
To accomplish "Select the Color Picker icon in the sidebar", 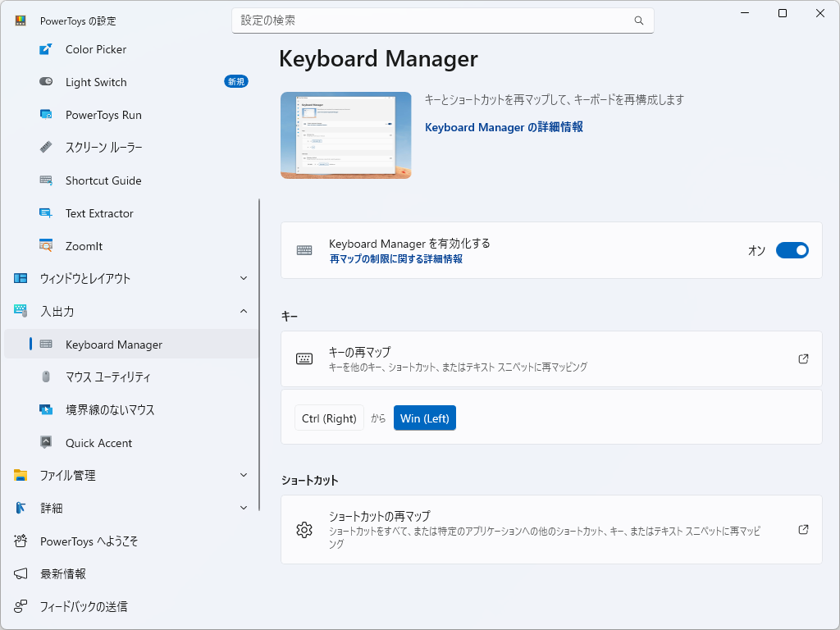I will pyautogui.click(x=47, y=49).
